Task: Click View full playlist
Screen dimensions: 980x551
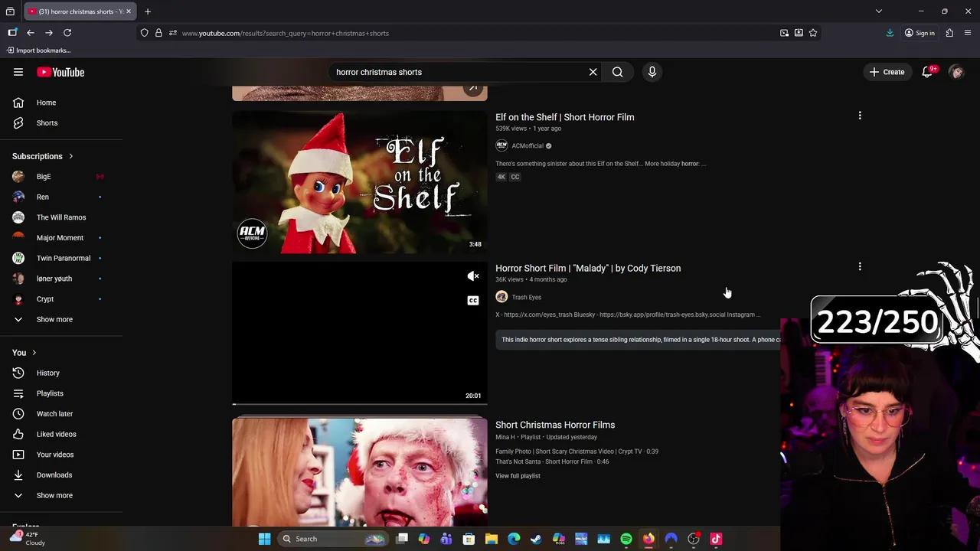Action: [x=518, y=476]
